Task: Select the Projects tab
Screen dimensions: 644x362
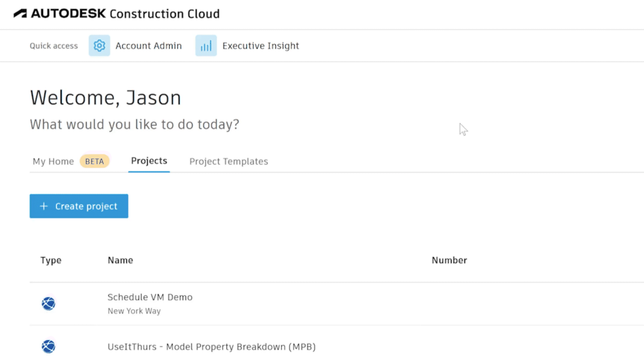Action: [149, 161]
